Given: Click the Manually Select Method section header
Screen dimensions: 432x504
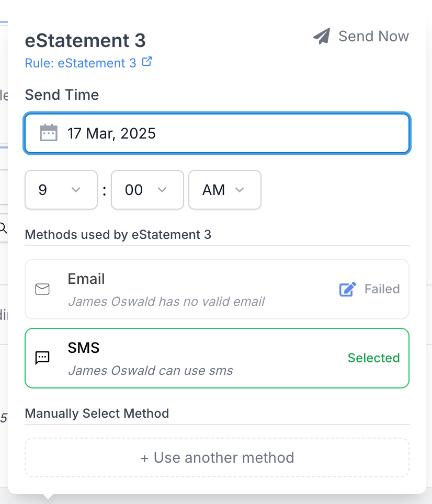Looking at the screenshot, I should click(97, 413).
